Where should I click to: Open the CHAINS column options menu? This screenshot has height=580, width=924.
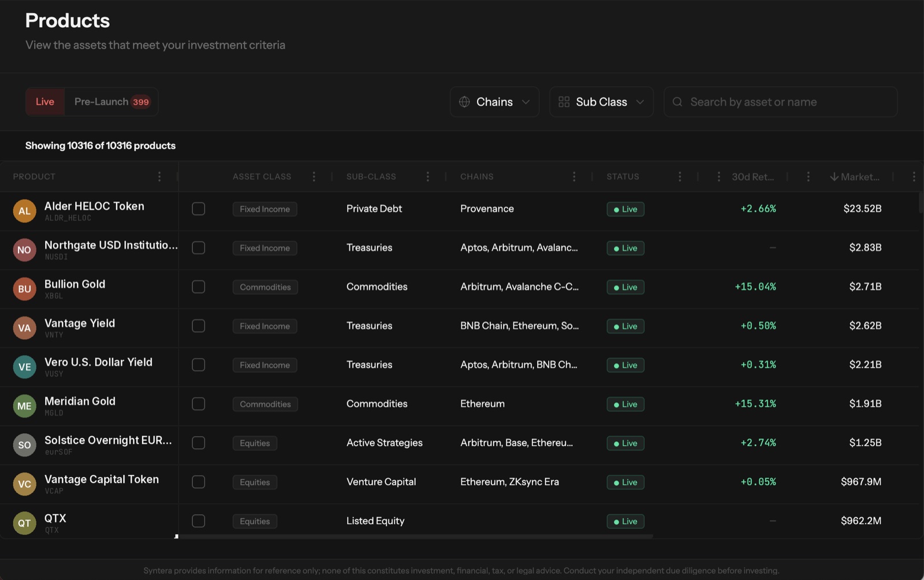[x=573, y=177]
